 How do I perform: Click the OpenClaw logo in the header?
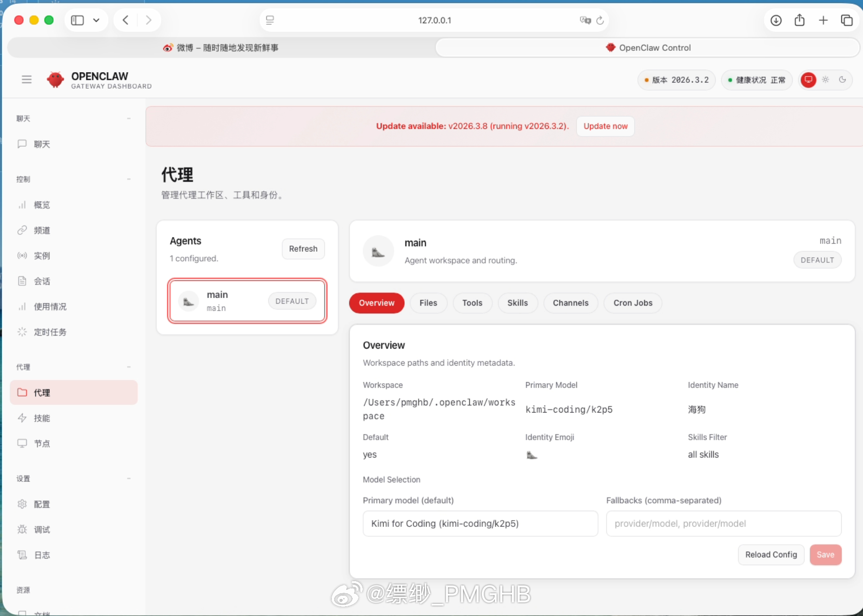click(55, 79)
